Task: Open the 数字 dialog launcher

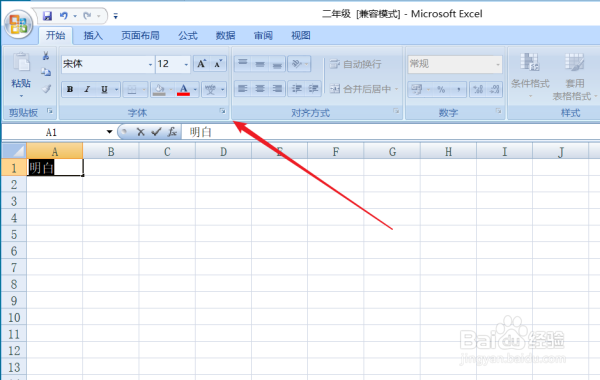Action: click(498, 111)
